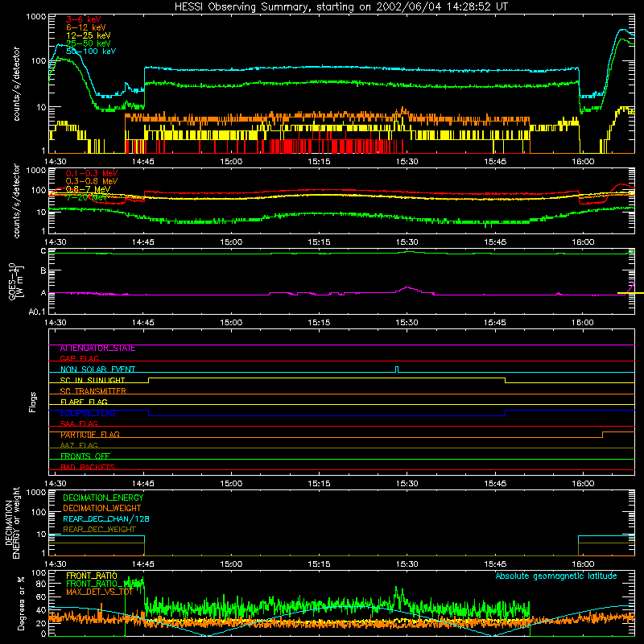644x644 pixels.
Task: Select the FLARE_FLAG label
Action: 84,402
